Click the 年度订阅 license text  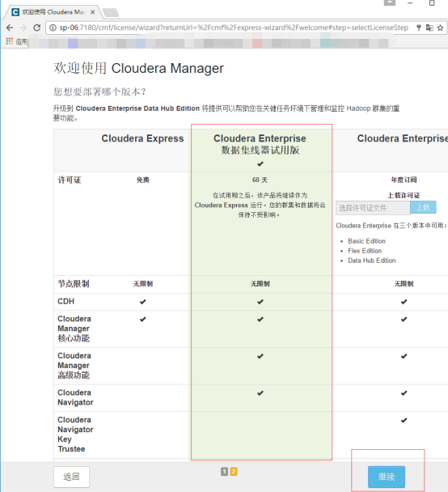click(404, 180)
